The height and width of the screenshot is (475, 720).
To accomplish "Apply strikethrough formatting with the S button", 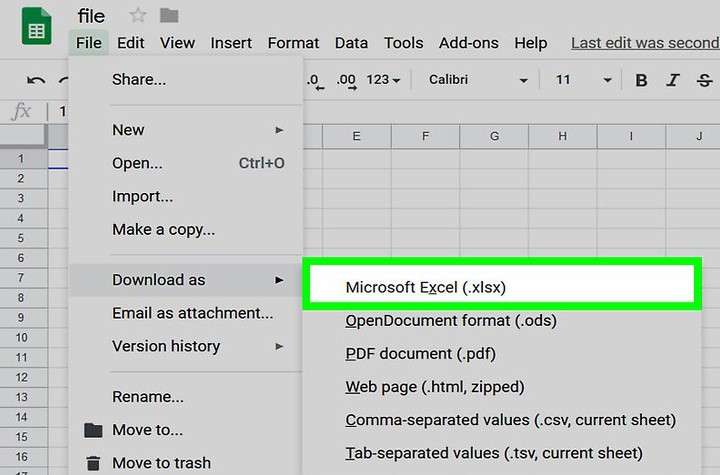I will point(704,80).
